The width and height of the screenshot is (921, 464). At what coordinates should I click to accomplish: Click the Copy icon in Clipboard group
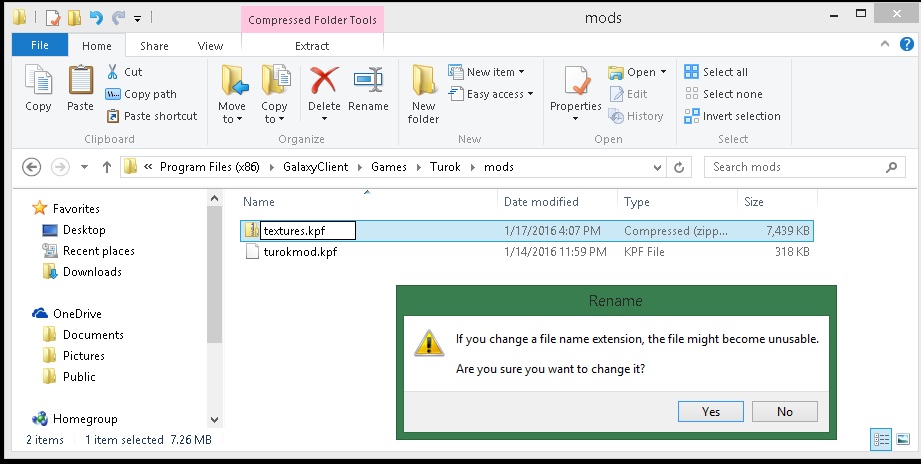pos(38,88)
